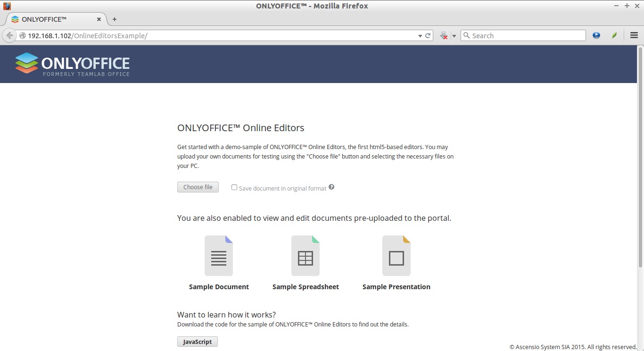The width and height of the screenshot is (644, 351).
Task: Click the Sample Spreadsheet label
Action: click(305, 287)
